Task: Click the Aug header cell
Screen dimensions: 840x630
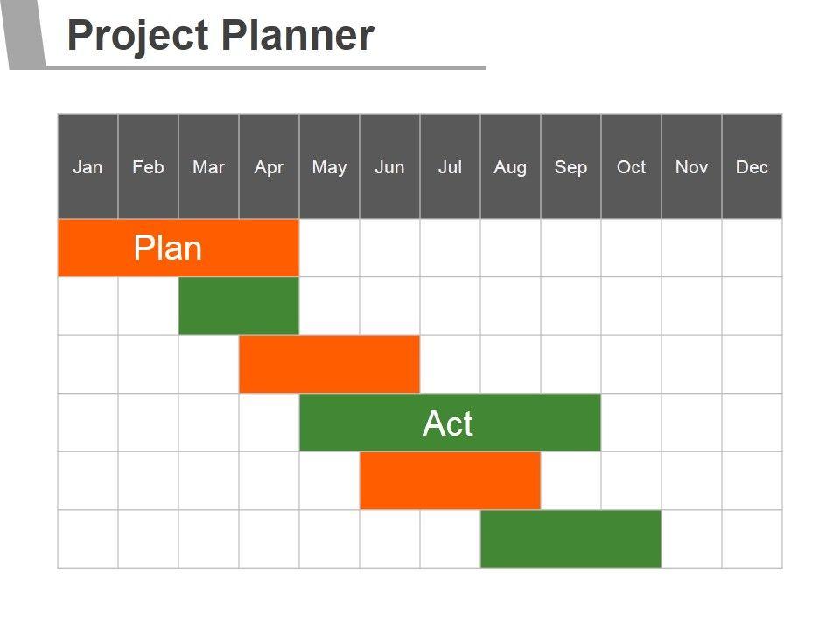Action: (x=510, y=166)
